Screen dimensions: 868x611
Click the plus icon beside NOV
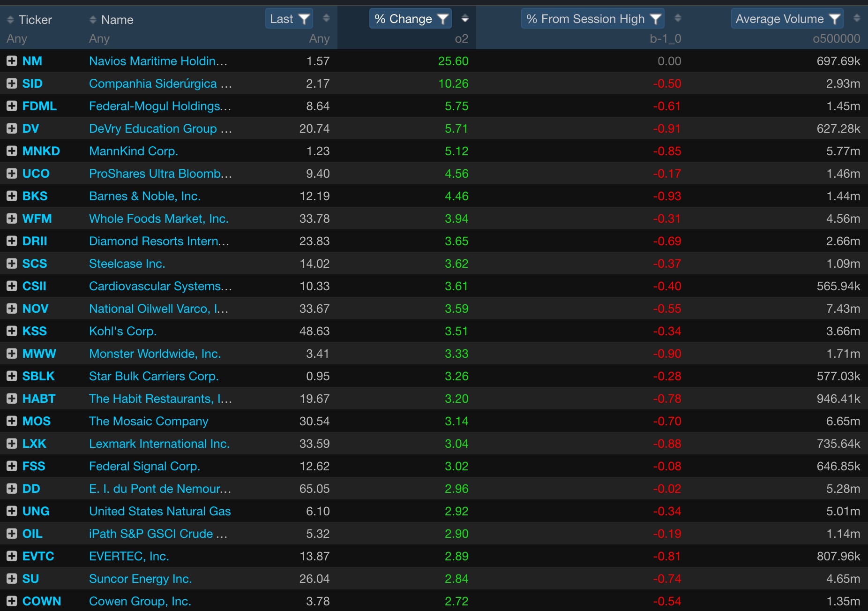click(x=12, y=309)
